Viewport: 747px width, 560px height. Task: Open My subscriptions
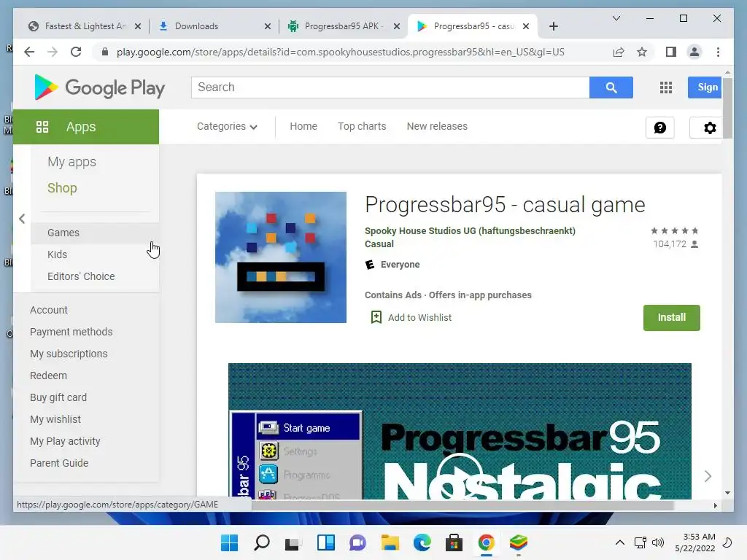[x=69, y=354]
